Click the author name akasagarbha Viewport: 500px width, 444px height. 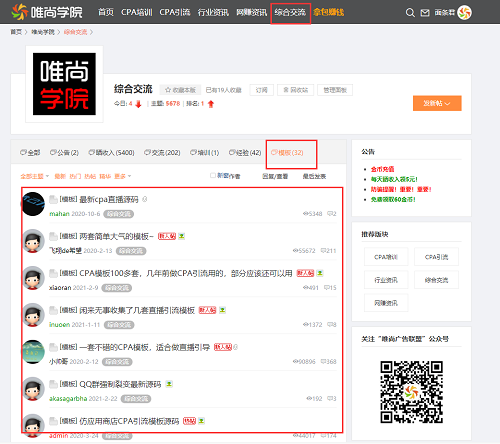pos(68,399)
